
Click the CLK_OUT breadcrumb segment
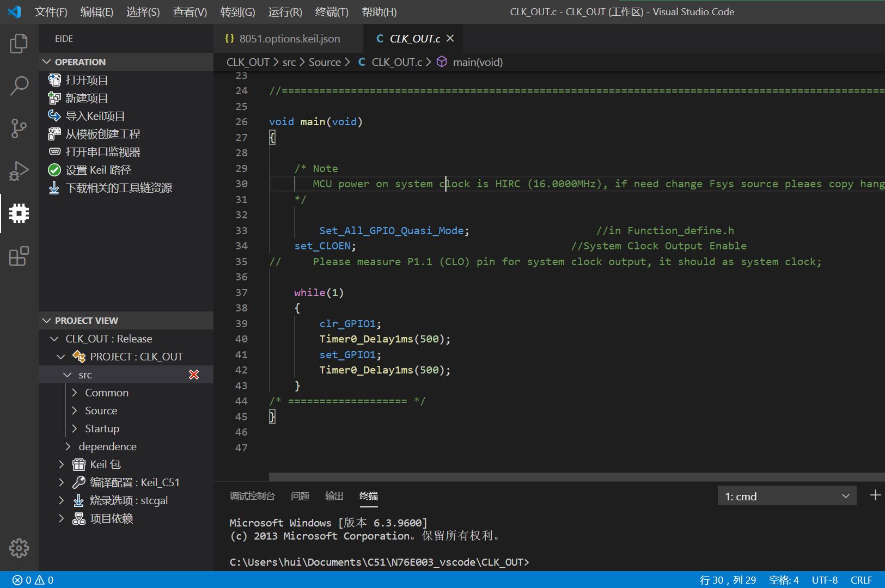pos(248,62)
